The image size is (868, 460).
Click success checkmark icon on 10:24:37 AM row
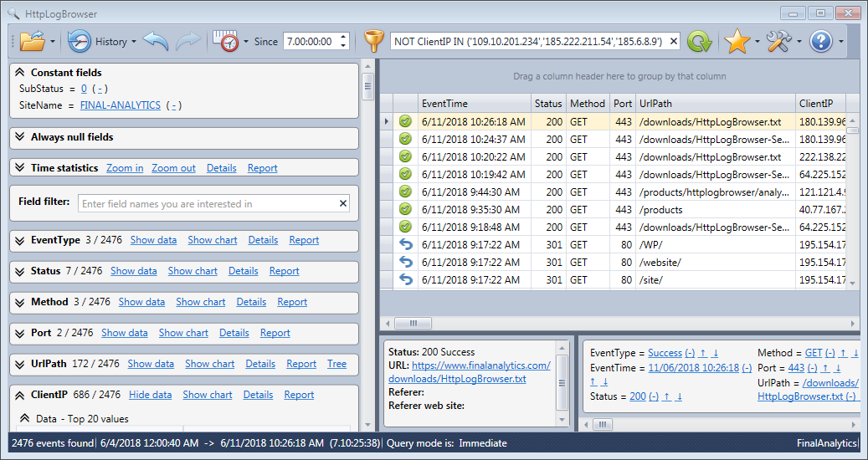coord(405,139)
